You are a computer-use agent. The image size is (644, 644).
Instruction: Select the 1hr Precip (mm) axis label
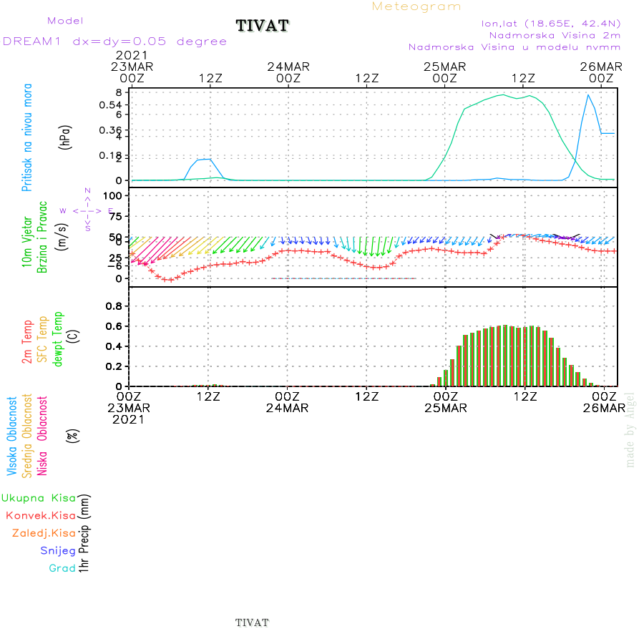tap(84, 533)
